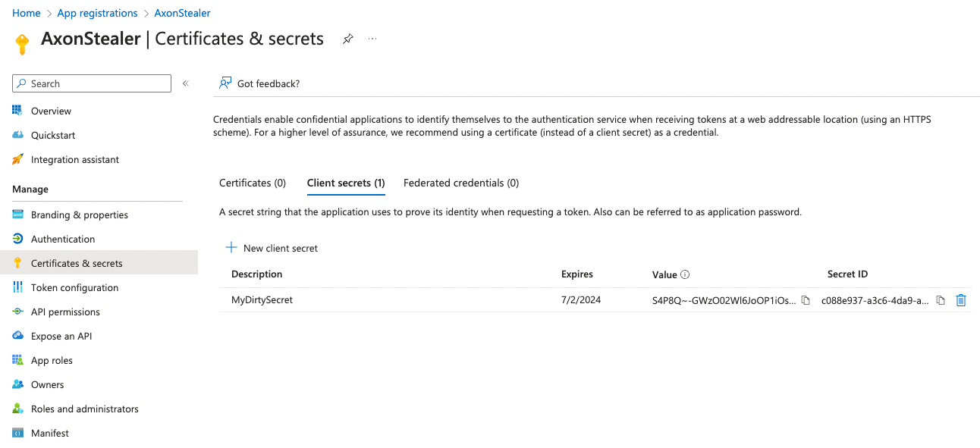Click the Got feedback? icon
The height and width of the screenshot is (448, 980).
(x=225, y=83)
